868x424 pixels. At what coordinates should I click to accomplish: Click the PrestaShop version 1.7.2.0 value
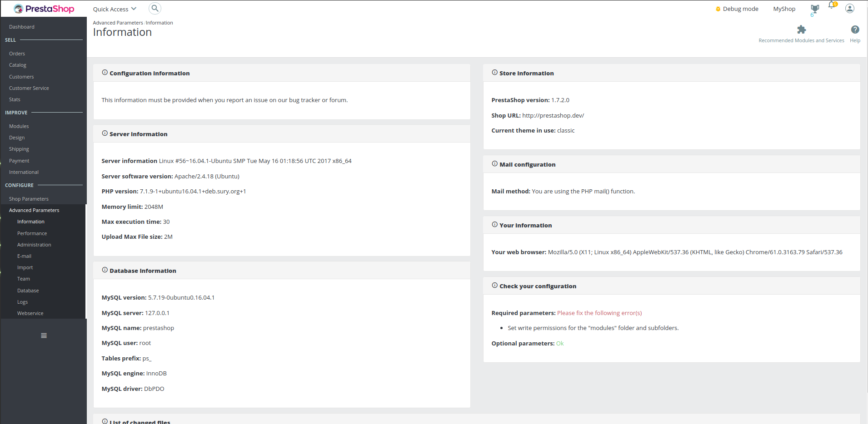(560, 100)
